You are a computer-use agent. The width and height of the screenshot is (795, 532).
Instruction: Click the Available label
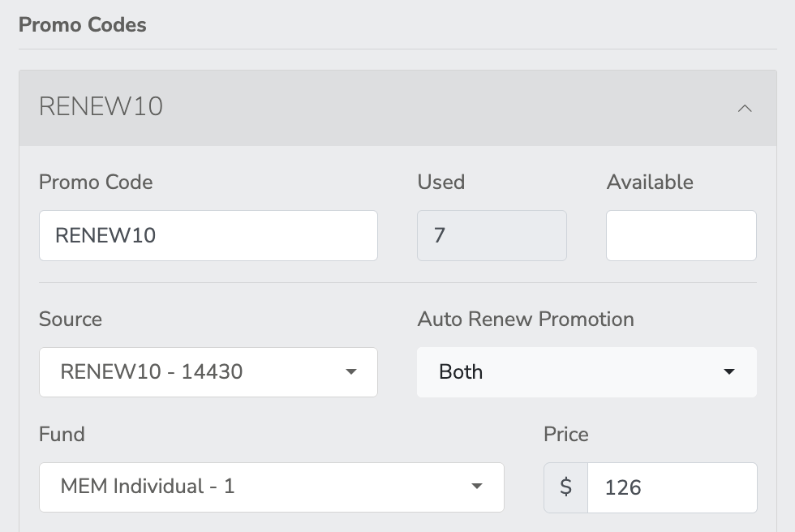coord(650,182)
